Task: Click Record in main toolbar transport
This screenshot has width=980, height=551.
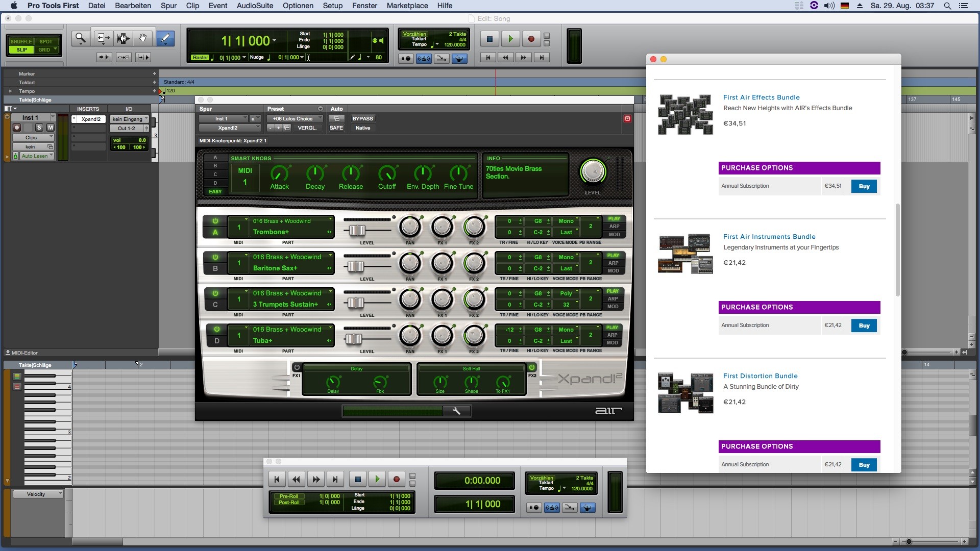Action: 531,39
